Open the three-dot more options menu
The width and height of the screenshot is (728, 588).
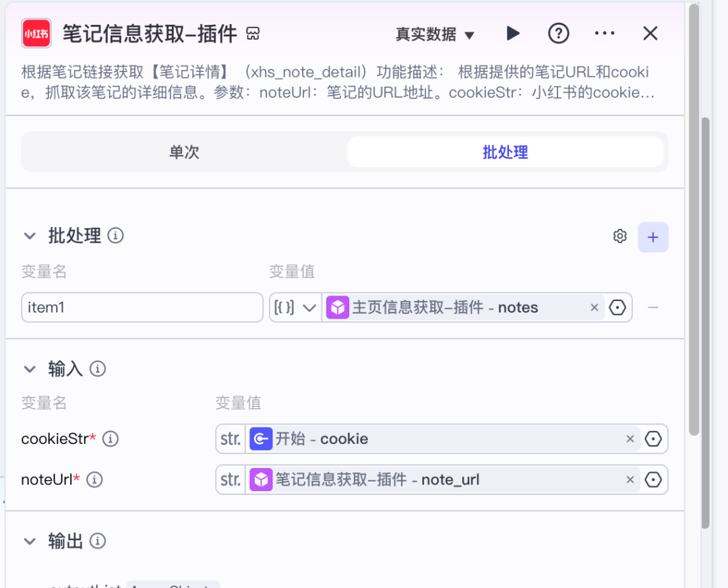pyautogui.click(x=605, y=33)
